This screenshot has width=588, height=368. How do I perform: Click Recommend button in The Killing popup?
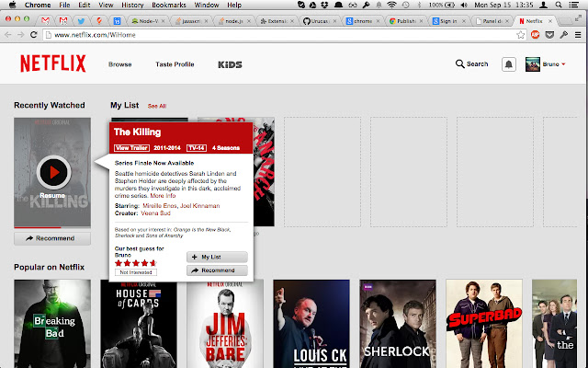[x=217, y=270]
